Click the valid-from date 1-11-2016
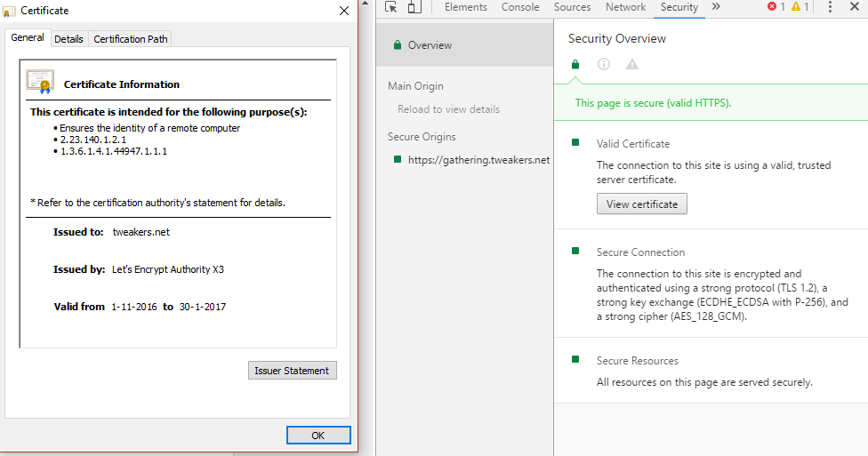 (134, 307)
